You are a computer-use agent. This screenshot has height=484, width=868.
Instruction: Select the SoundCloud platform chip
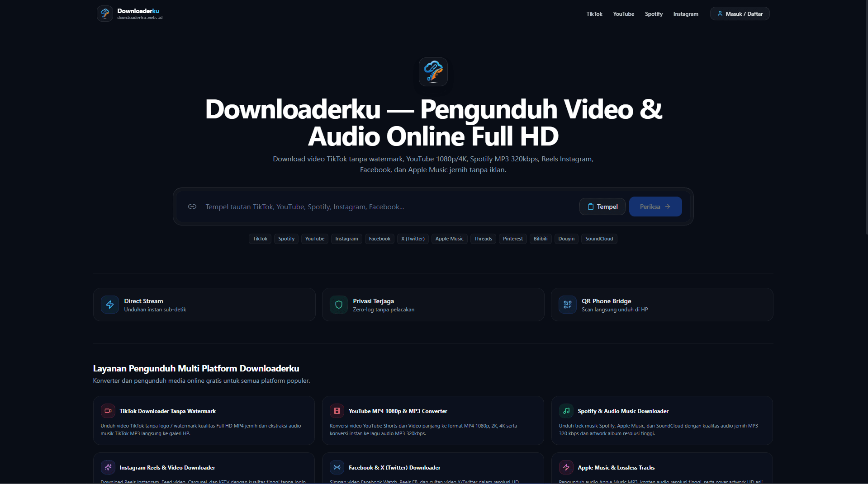coord(599,239)
